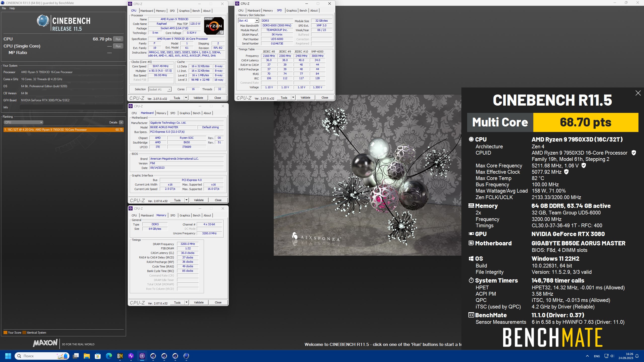The width and height of the screenshot is (644, 362).
Task: Click the CPU chip section icon in BenchMate
Action: (471, 139)
